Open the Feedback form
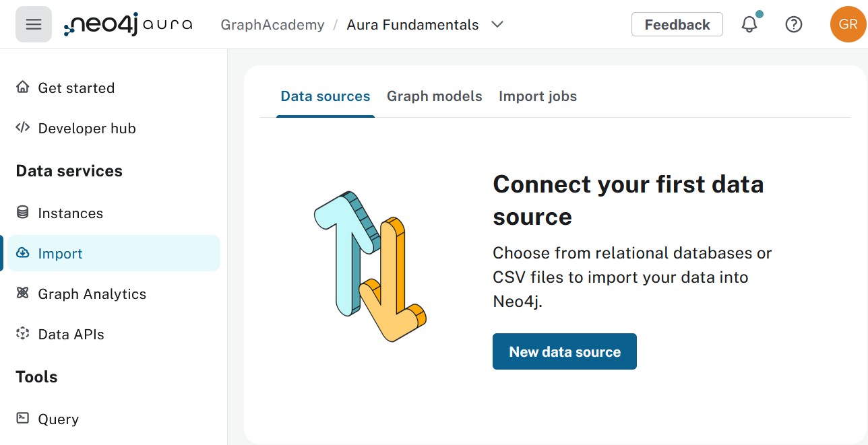Image resolution: width=868 pixels, height=445 pixels. [677, 24]
